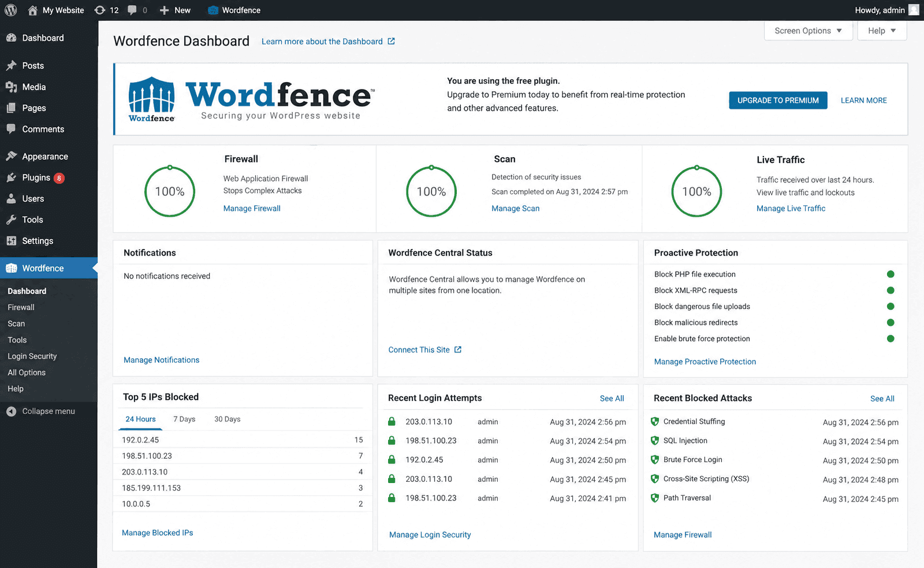Click Manage Login Security link

pyautogui.click(x=430, y=535)
